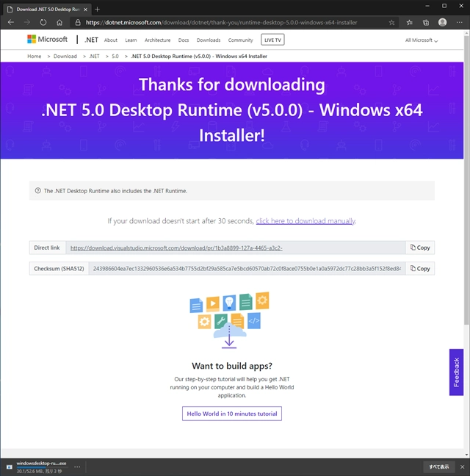Screen dimensions: 470x476
Task: Copy the SHA512 checksum
Action: (420, 268)
